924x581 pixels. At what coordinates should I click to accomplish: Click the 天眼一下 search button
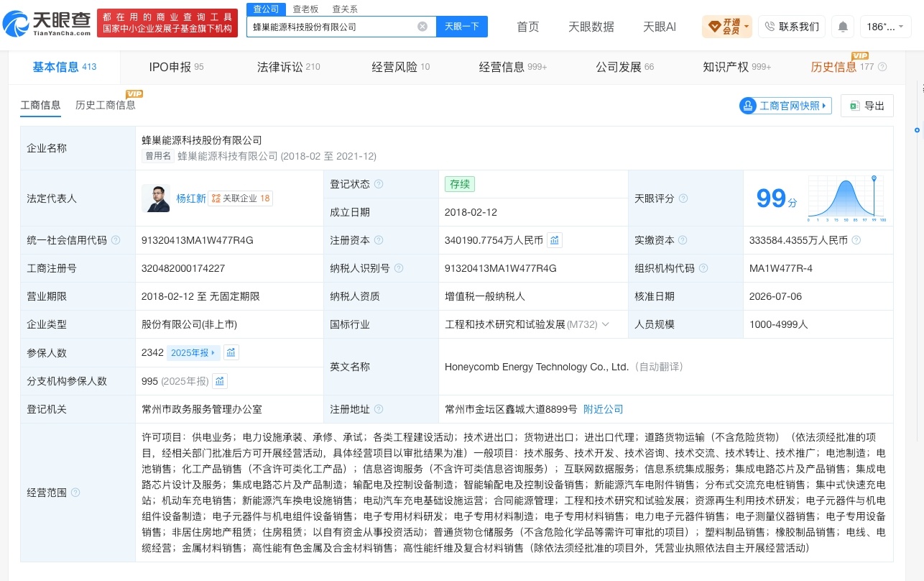(x=462, y=27)
